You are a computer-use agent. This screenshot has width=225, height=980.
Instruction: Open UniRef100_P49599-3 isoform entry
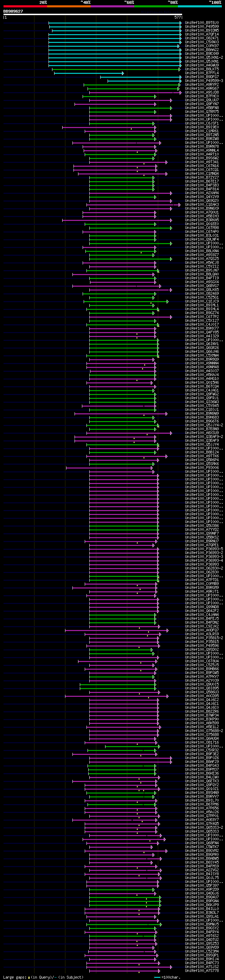pyautogui.click(x=204, y=81)
